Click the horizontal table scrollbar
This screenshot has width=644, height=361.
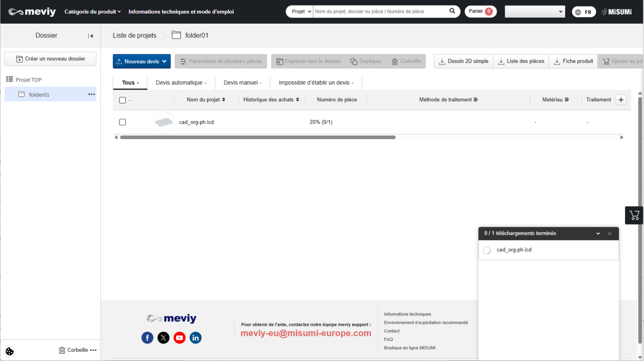tap(258, 137)
